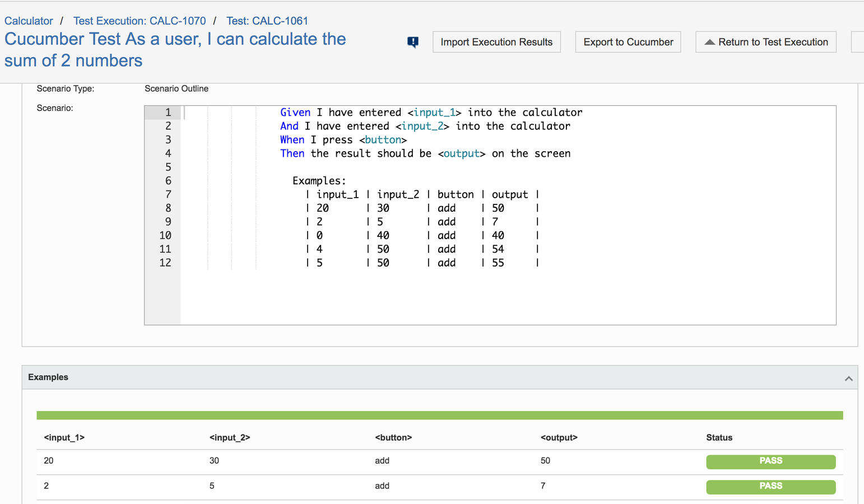Click the <output> column header
Viewport: 864px width, 504px height.
pyautogui.click(x=559, y=438)
